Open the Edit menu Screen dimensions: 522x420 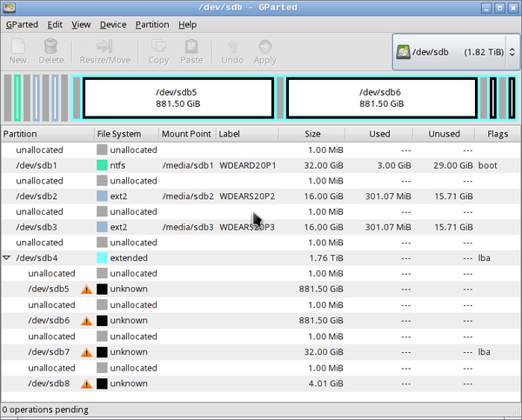(x=55, y=24)
